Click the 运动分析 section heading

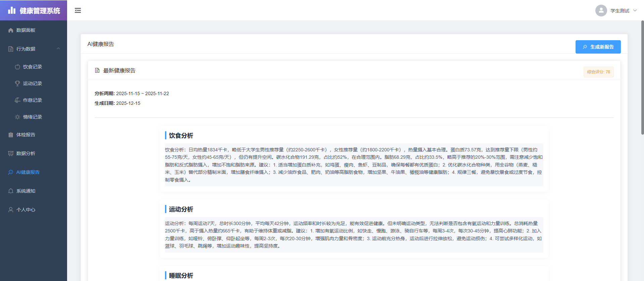click(x=181, y=209)
